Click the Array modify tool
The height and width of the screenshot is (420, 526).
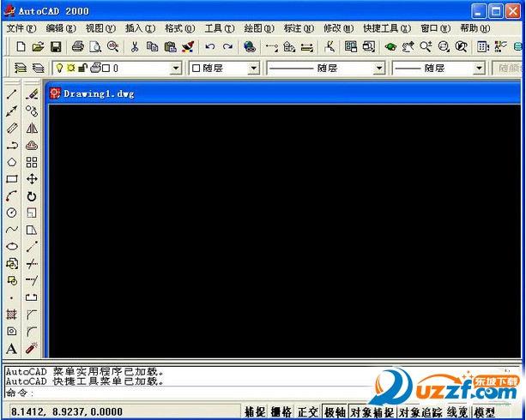(x=32, y=162)
